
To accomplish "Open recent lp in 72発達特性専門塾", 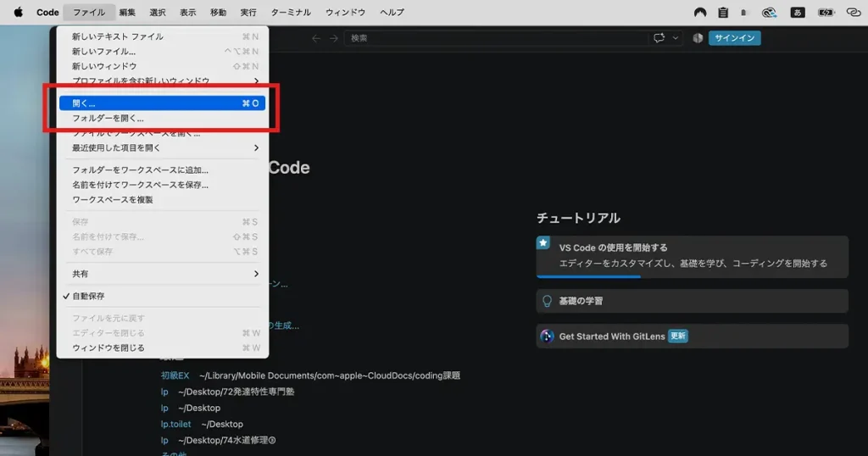I will tap(164, 392).
